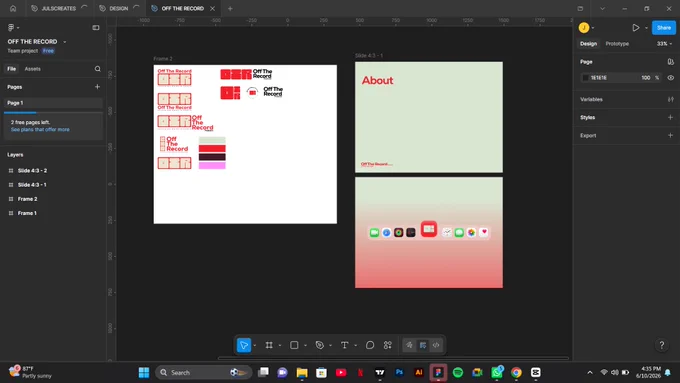Expand the Frame tool options arrow
Viewport: 680px width, 383px height.
(x=280, y=346)
